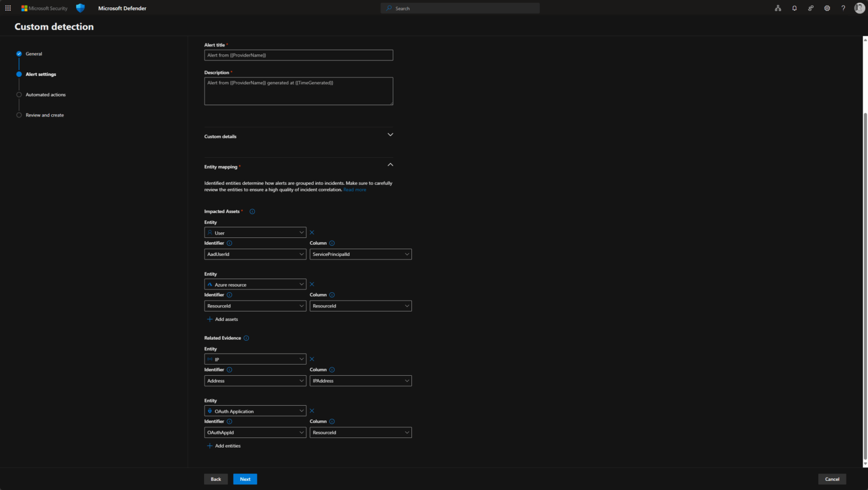Select the Alert settings step
Screen dimensions: 868x490
click(x=19, y=74)
